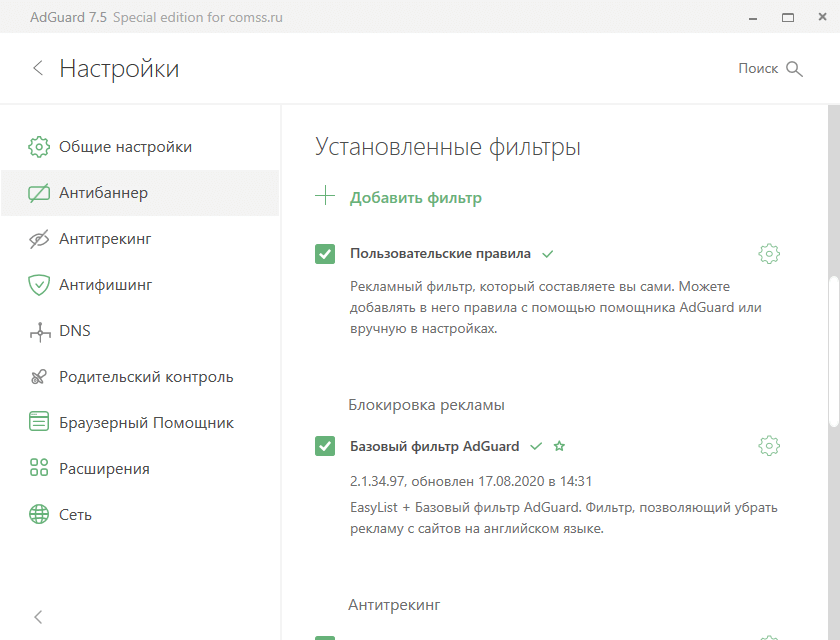Select Антибаннер in the sidebar
This screenshot has height=640, width=840.
140,193
